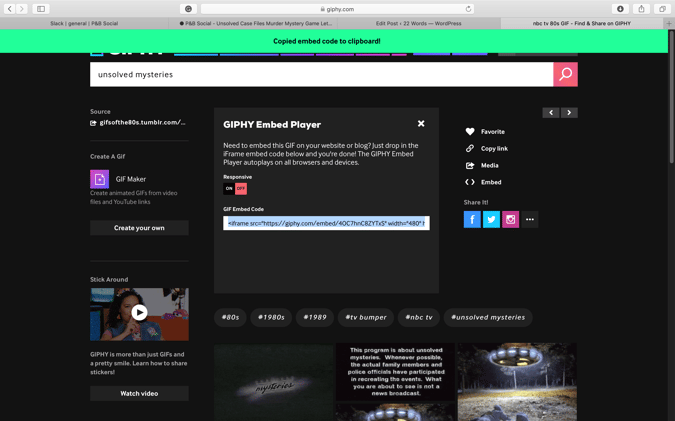Click the Safari share button
The width and height of the screenshot is (675, 421).
[641, 9]
